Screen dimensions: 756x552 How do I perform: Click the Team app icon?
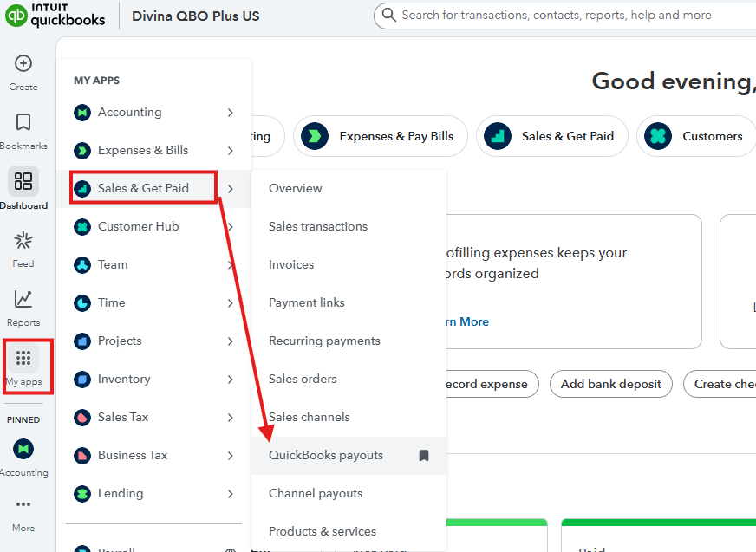pyautogui.click(x=82, y=264)
